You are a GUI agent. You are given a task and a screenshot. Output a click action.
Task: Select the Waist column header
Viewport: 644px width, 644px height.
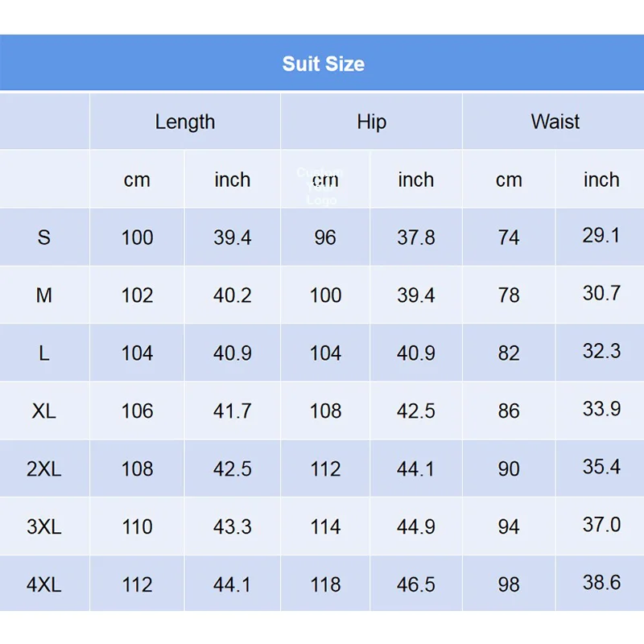pos(554,122)
